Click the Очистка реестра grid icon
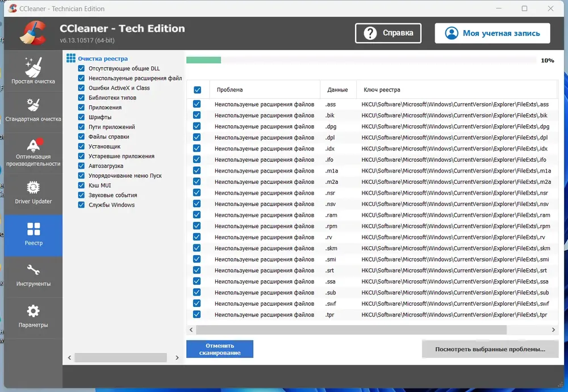This screenshot has height=392, width=568. [x=71, y=58]
